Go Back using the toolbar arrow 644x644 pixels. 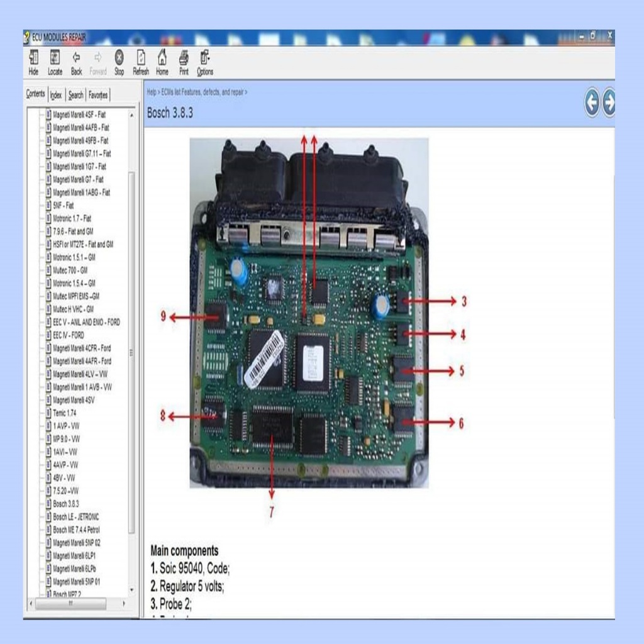pos(76,63)
